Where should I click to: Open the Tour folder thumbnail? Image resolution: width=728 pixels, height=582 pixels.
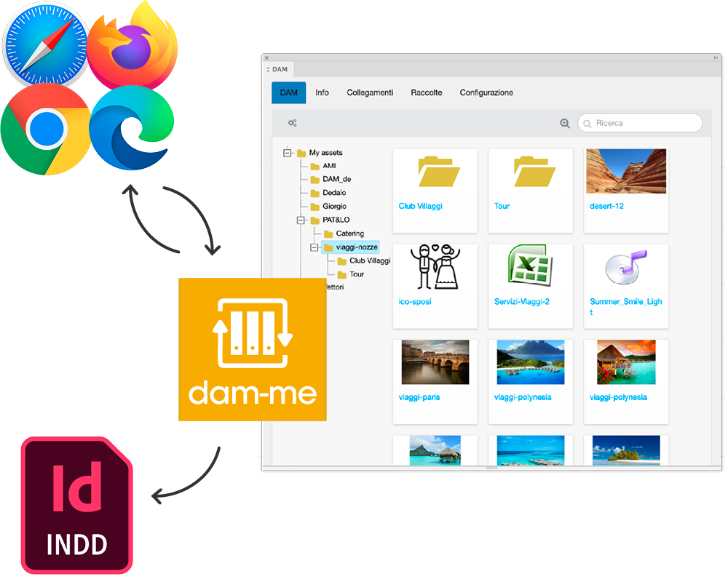tap(534, 172)
